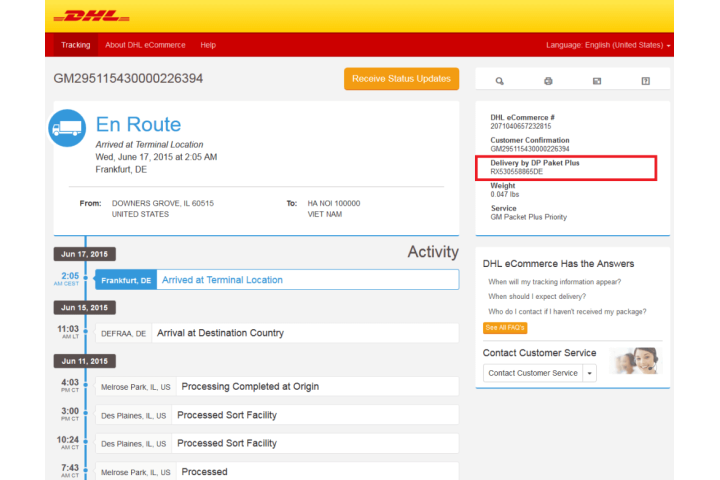
Task: Click Processing Completed at Origin row
Action: (277, 387)
